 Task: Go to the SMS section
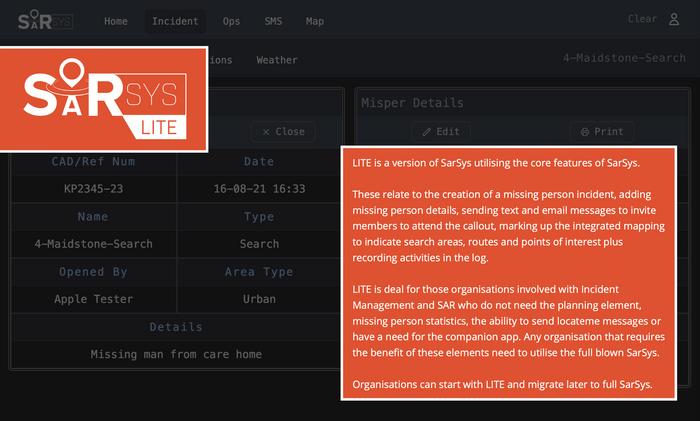click(273, 21)
